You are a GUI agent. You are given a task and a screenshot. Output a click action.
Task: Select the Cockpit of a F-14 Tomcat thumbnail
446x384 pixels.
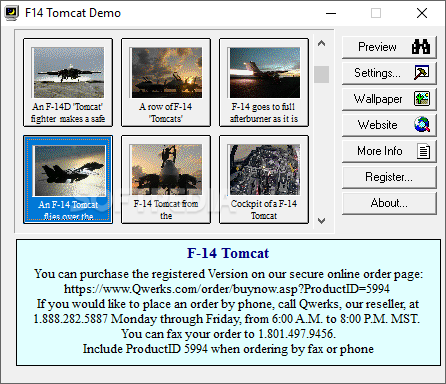(x=264, y=179)
